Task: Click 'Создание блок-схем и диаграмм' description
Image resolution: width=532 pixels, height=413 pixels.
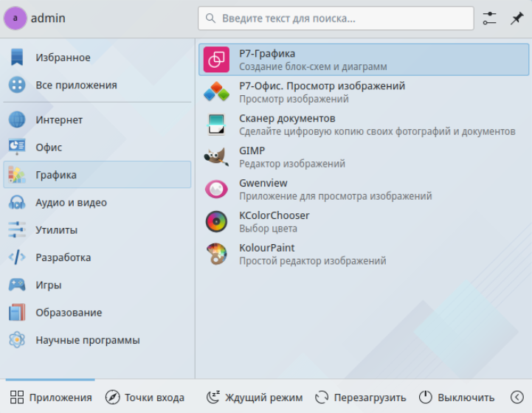Action: pos(313,66)
